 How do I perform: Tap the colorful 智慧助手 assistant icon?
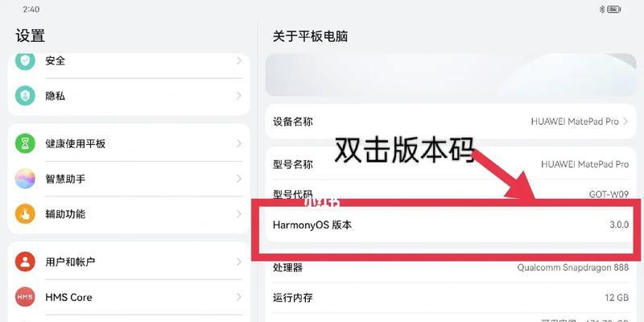click(x=26, y=179)
